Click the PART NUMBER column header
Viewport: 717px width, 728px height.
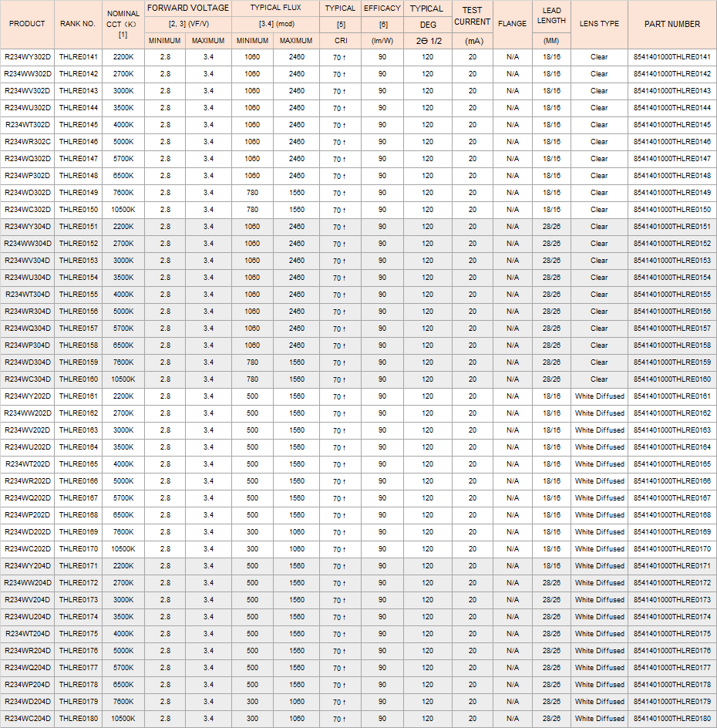tap(672, 24)
